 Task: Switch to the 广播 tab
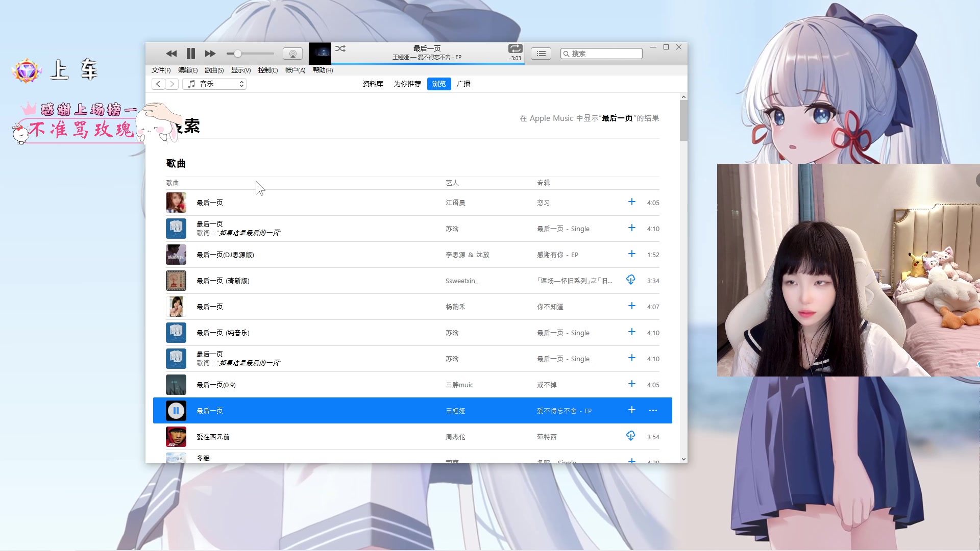point(463,84)
